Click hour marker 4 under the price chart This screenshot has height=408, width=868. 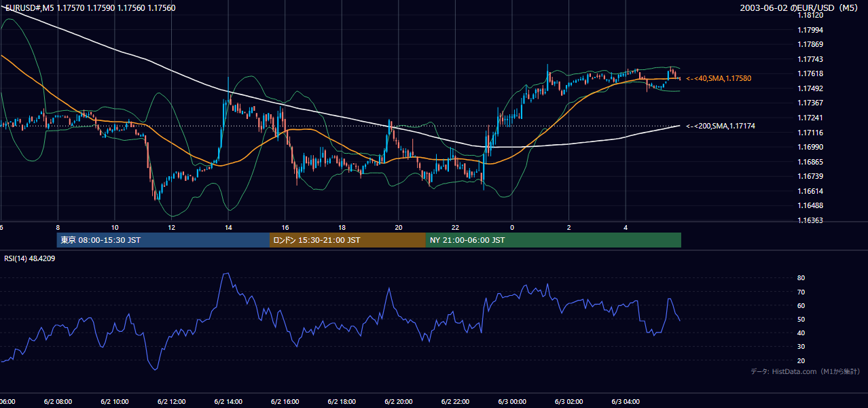[x=626, y=227]
